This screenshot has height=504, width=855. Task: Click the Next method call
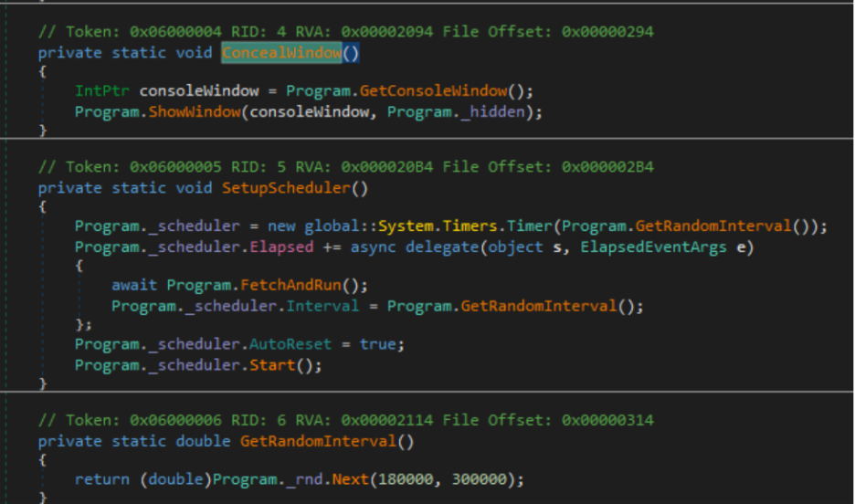pos(350,479)
